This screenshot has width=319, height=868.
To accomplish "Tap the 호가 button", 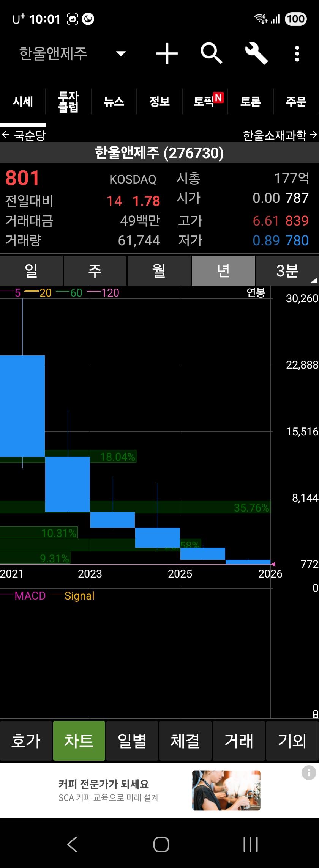I will (x=26, y=741).
